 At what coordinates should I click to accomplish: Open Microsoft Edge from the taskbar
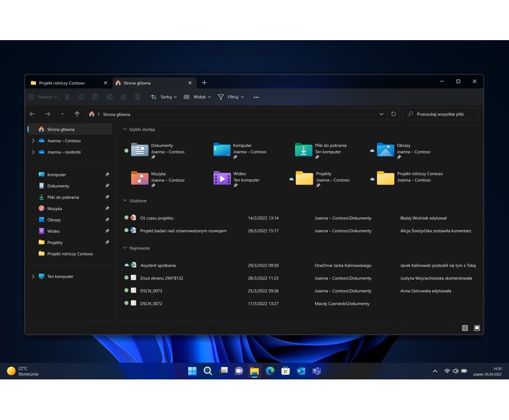(x=270, y=371)
